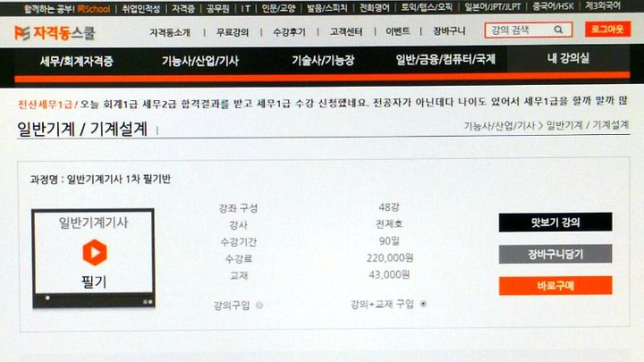Open the 무료강의 link
Viewport: 644px width, 362px height.
233,32
